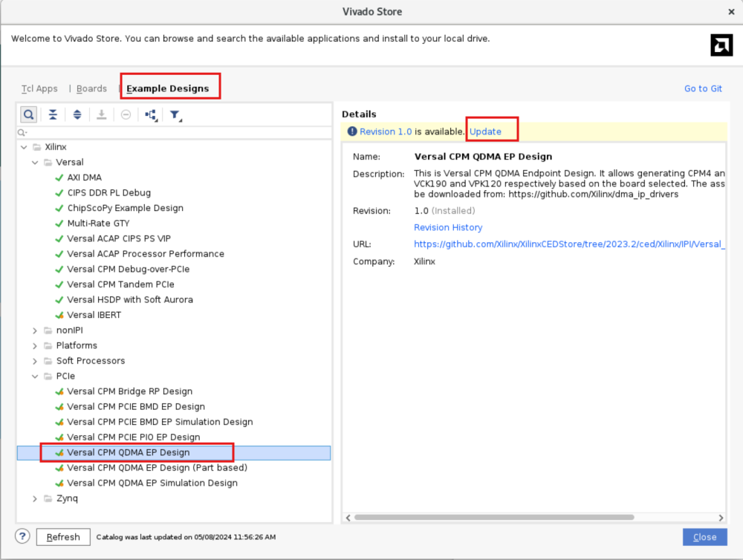Click the Expand All toolbar icon

click(77, 114)
